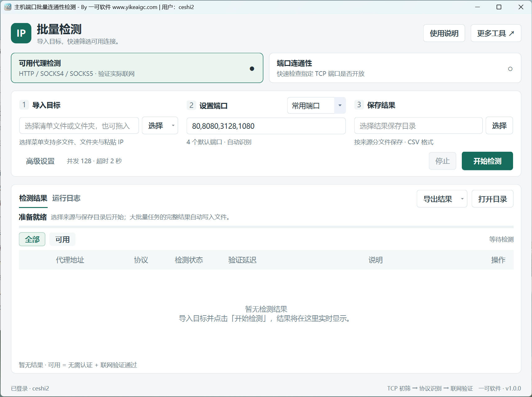The height and width of the screenshot is (397, 532).
Task: Click the 协议 column header
Action: click(141, 260)
